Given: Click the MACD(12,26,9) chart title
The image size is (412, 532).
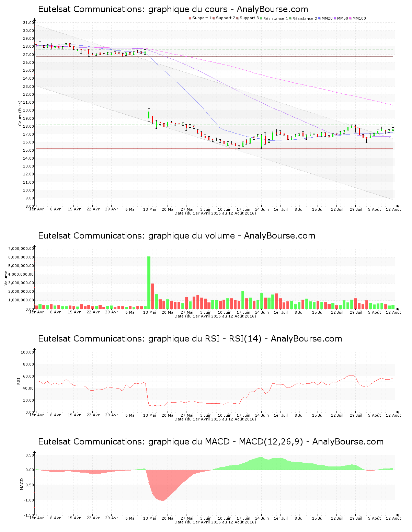Looking at the screenshot, I should point(210,442).
